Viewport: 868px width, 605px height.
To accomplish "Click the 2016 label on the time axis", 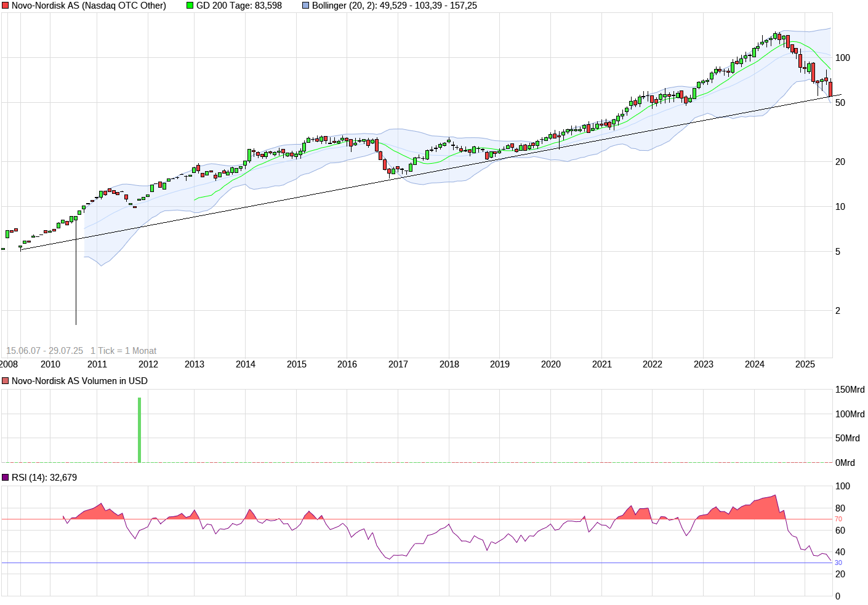I will pyautogui.click(x=347, y=364).
